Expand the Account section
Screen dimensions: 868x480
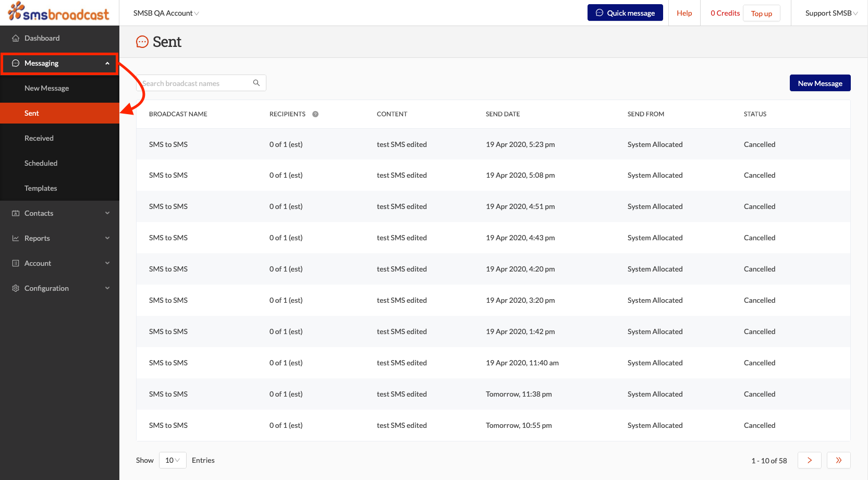point(107,263)
